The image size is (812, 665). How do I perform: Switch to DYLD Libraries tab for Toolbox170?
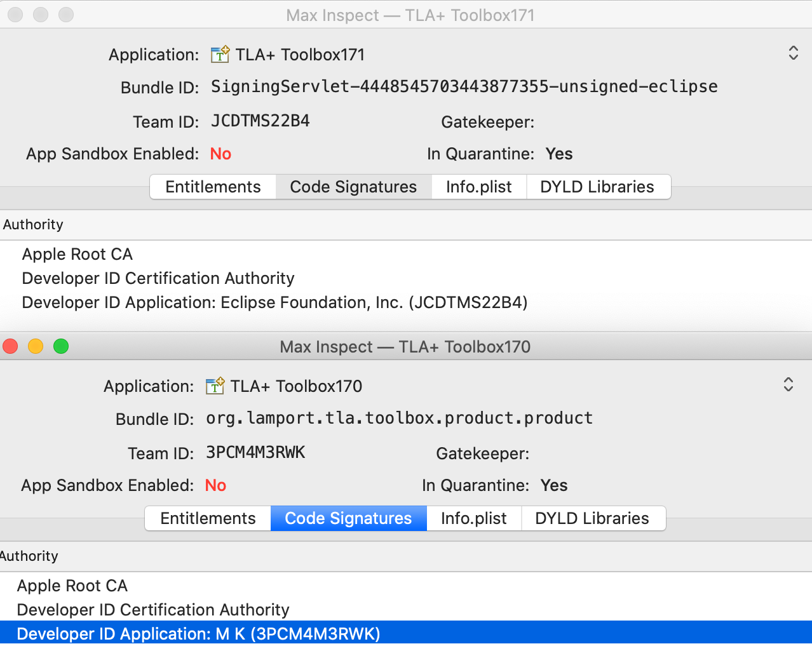[593, 518]
